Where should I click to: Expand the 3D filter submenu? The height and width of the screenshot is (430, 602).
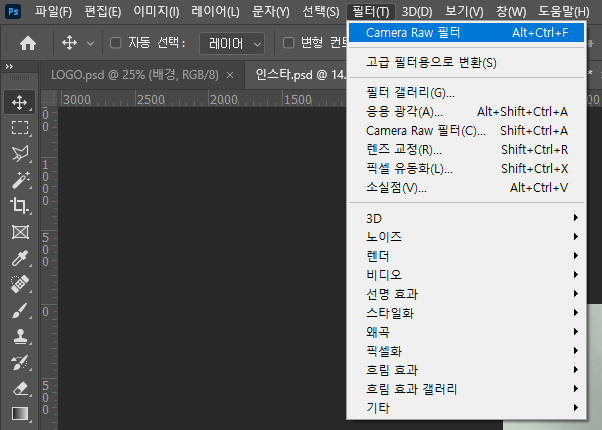[466, 218]
